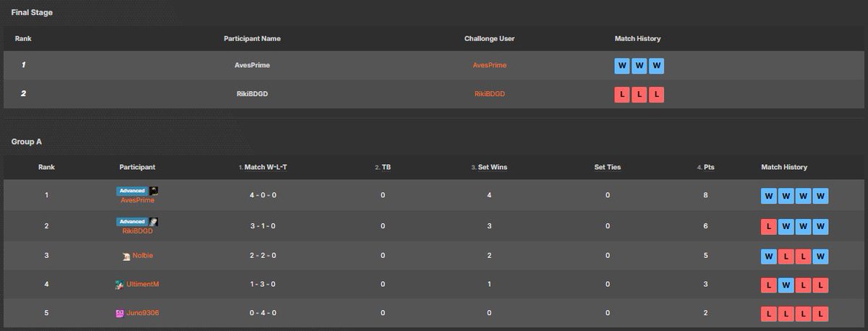Viewport: 868px width, 331px height.
Task: Click the Challonge User column header
Action: click(x=490, y=38)
